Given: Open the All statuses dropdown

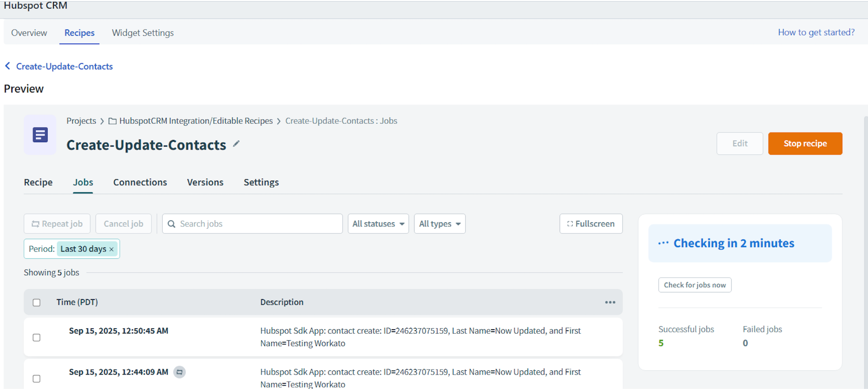Looking at the screenshot, I should pyautogui.click(x=378, y=224).
